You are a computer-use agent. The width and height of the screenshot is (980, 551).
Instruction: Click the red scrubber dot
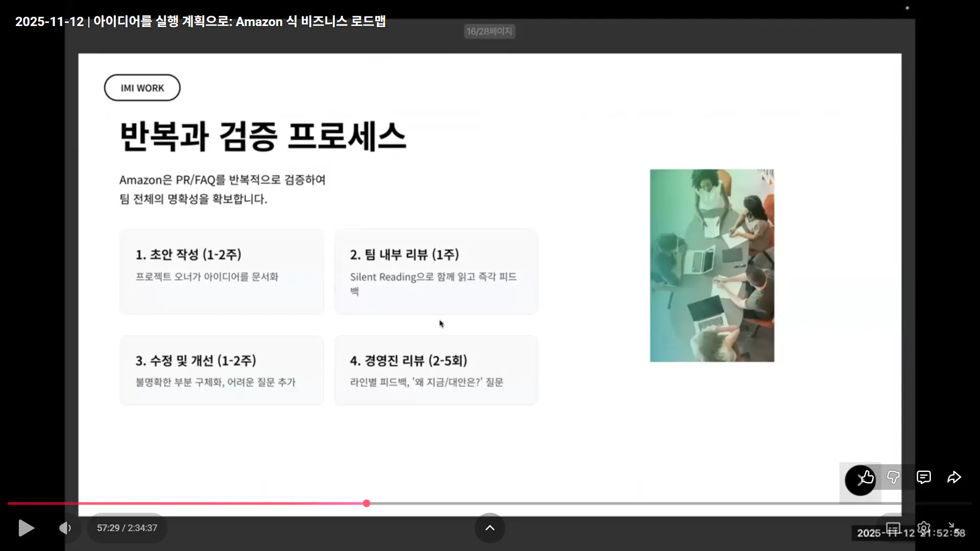pyautogui.click(x=367, y=504)
